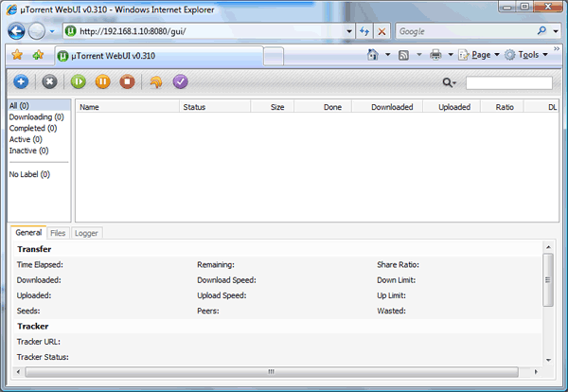This screenshot has height=392, width=568.
Task: Click the Refresh page icon
Action: [x=364, y=31]
